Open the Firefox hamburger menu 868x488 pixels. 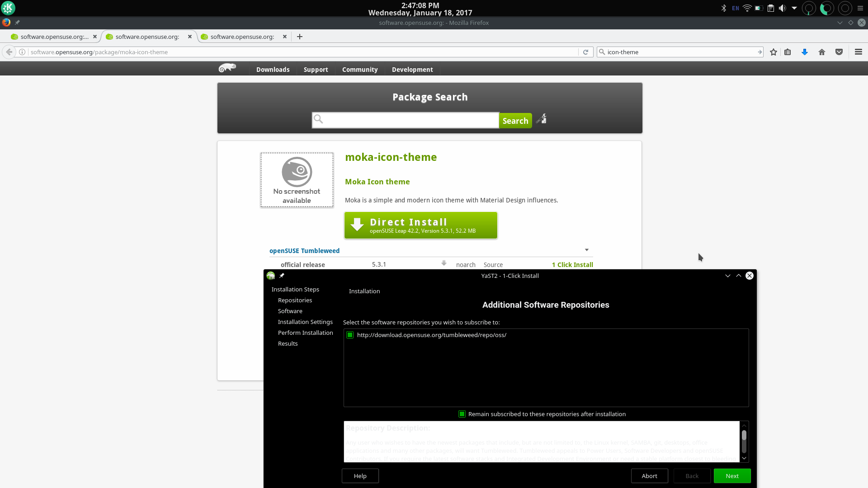(859, 52)
